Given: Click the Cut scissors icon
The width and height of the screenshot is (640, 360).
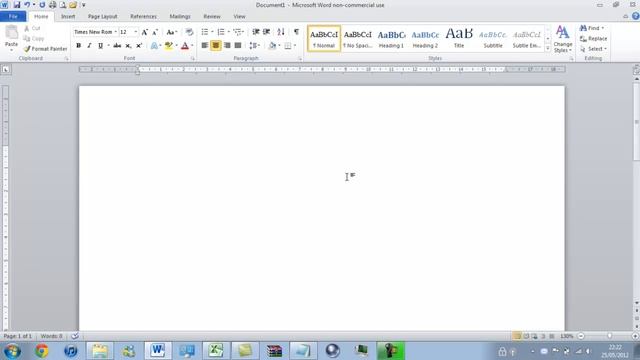Looking at the screenshot, I should (27, 28).
